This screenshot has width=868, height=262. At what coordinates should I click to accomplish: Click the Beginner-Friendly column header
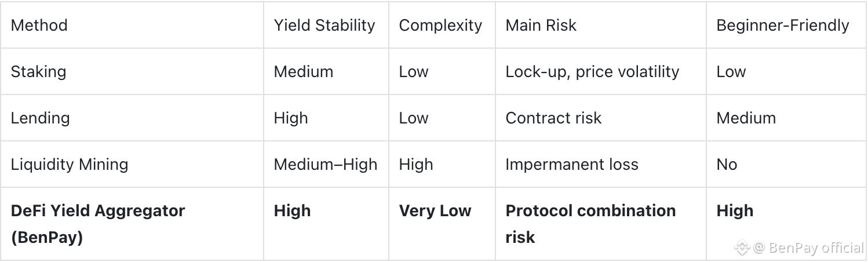pyautogui.click(x=783, y=25)
